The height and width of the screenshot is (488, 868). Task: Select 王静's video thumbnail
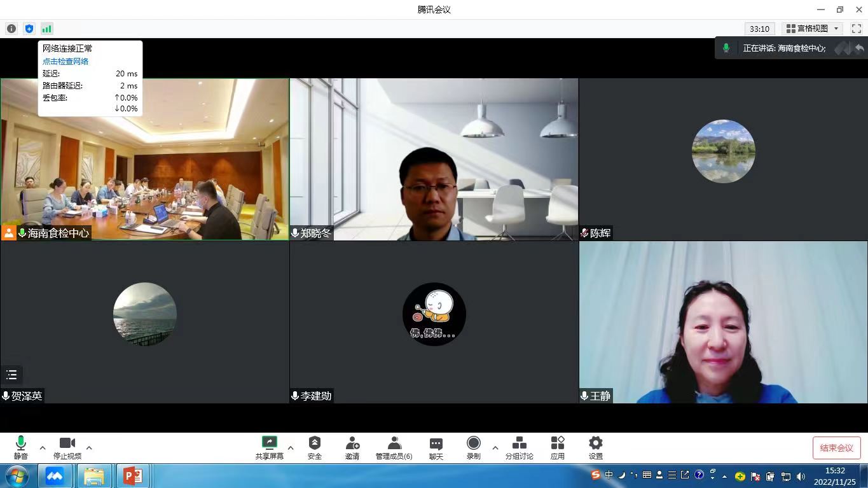tap(723, 322)
